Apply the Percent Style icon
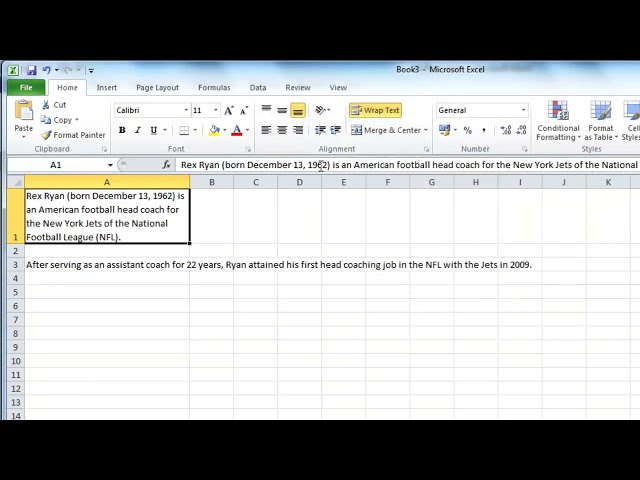This screenshot has height=480, width=640. 468,130
